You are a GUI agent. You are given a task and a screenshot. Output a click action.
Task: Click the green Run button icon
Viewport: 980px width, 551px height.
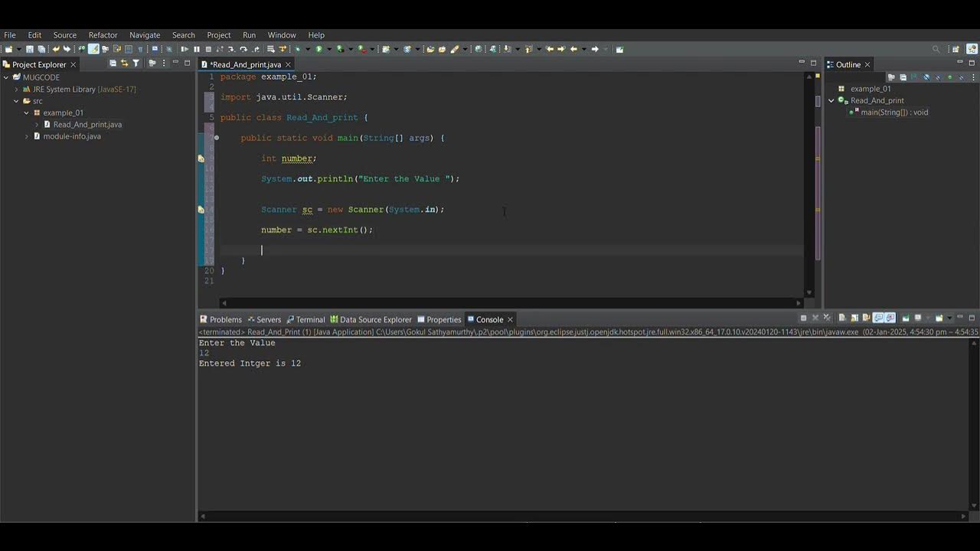[319, 49]
